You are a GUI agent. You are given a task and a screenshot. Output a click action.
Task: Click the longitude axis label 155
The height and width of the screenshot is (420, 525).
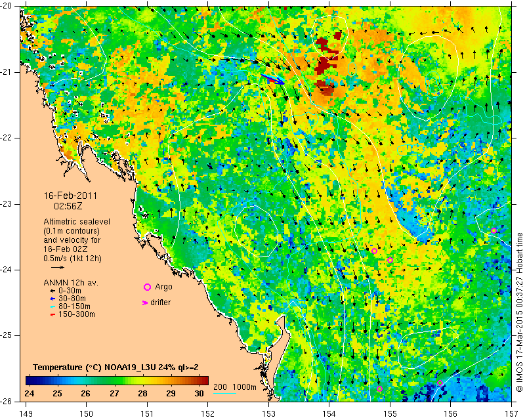click(390, 413)
